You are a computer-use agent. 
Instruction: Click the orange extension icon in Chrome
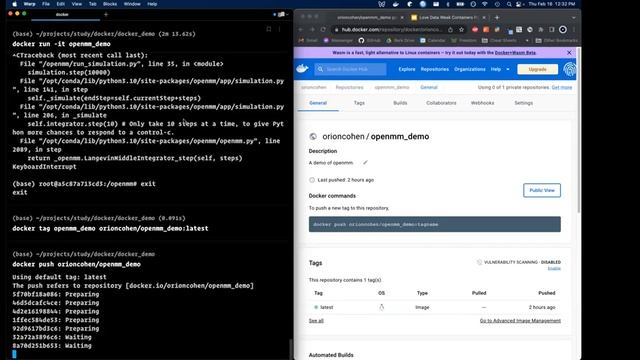click(x=486, y=29)
